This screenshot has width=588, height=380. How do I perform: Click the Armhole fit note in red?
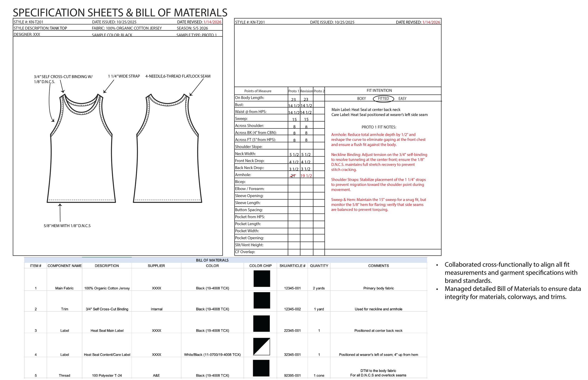[378, 140]
